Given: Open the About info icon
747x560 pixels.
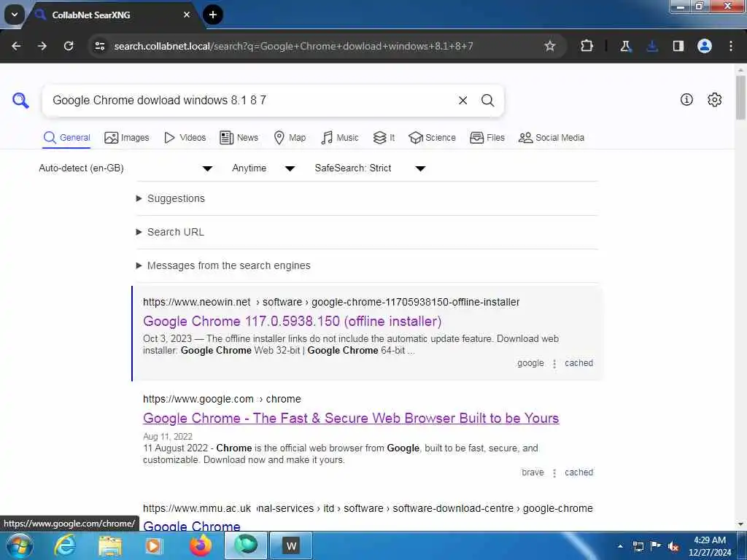Looking at the screenshot, I should pos(686,99).
